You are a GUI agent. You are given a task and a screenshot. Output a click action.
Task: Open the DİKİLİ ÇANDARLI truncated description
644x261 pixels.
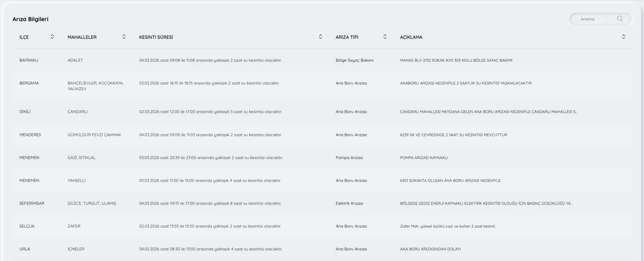pyautogui.click(x=488, y=112)
